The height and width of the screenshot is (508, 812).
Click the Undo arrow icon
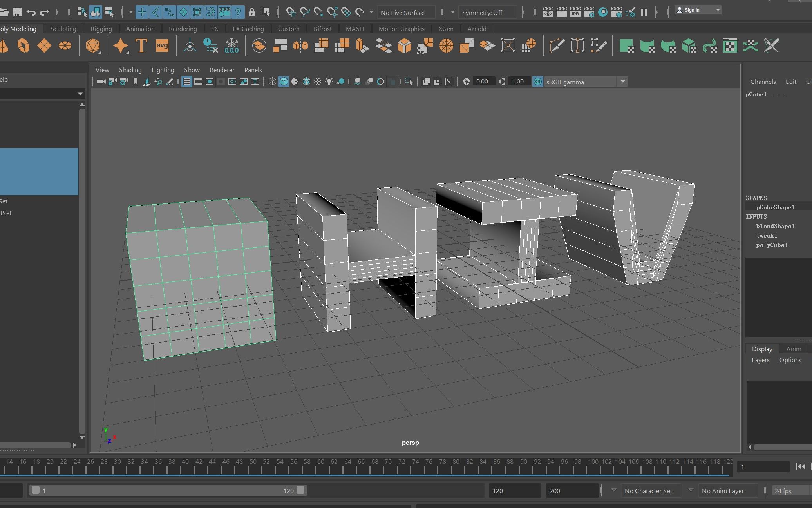click(x=31, y=12)
